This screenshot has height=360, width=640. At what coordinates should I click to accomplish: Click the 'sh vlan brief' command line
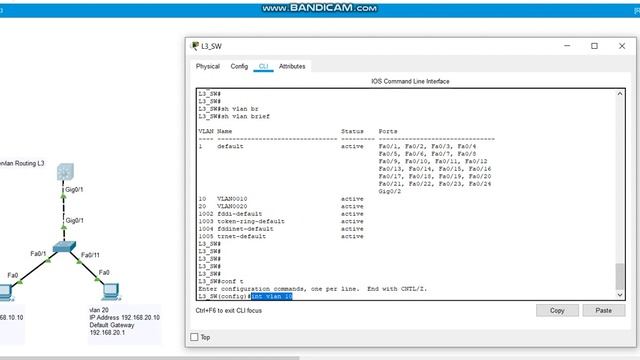(234, 116)
